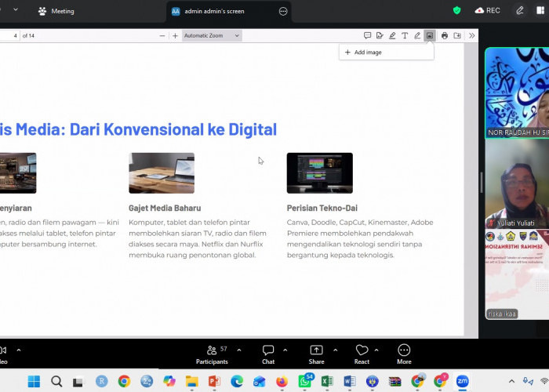Viewport: 549px width, 392px height.
Task: Click Add image menu option
Action: [386, 53]
